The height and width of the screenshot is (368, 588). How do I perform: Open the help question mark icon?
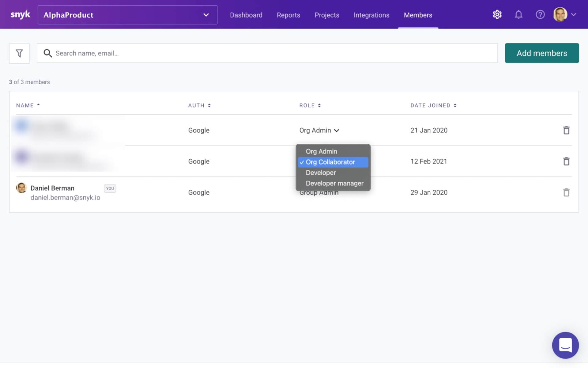pyautogui.click(x=540, y=14)
